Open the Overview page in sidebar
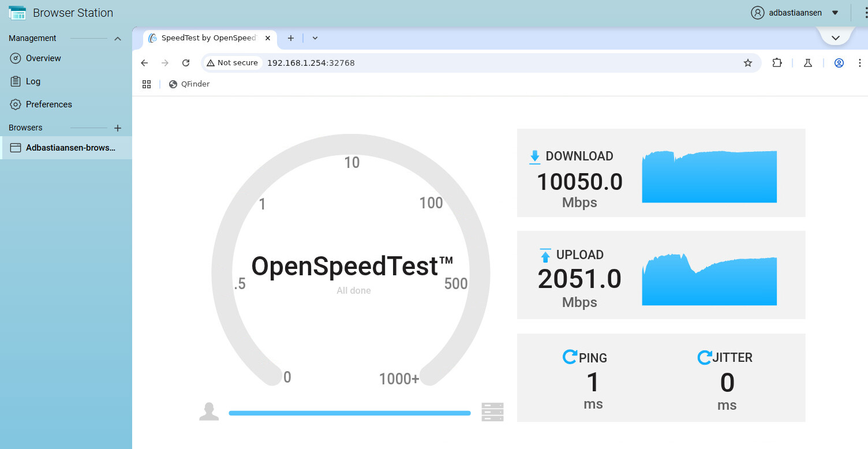This screenshot has width=868, height=449. [x=43, y=58]
